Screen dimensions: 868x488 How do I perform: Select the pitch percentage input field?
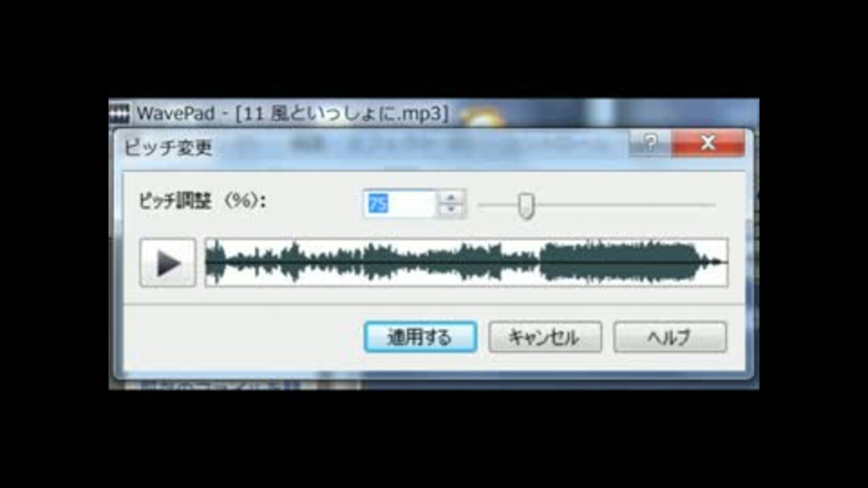(x=400, y=203)
